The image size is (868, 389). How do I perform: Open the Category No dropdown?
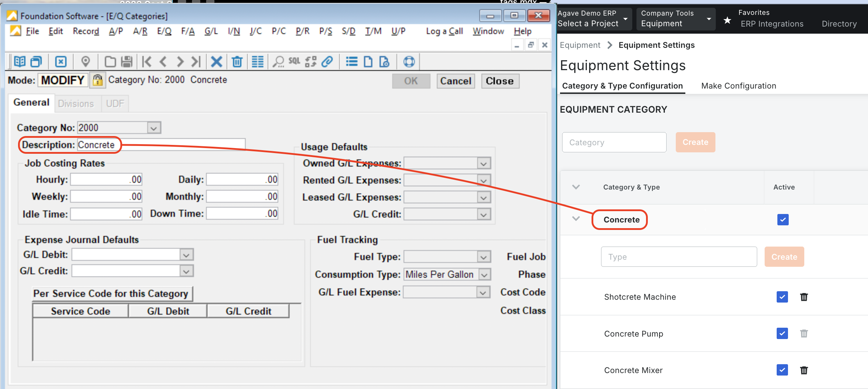pyautogui.click(x=154, y=128)
